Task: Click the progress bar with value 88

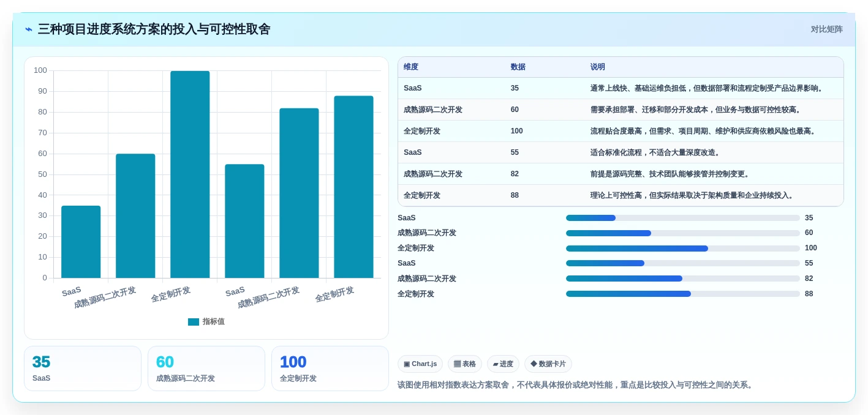Action: (x=683, y=294)
